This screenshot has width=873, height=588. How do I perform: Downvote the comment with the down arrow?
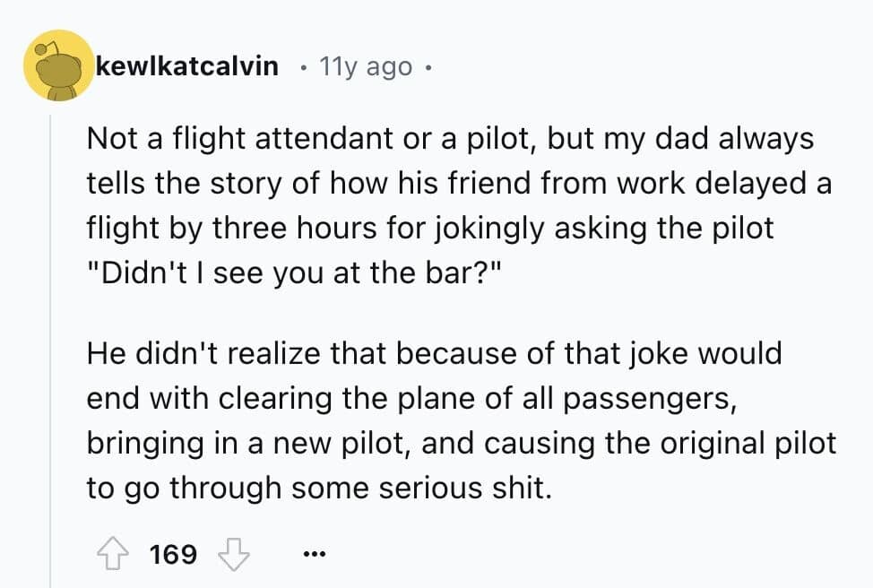click(234, 553)
